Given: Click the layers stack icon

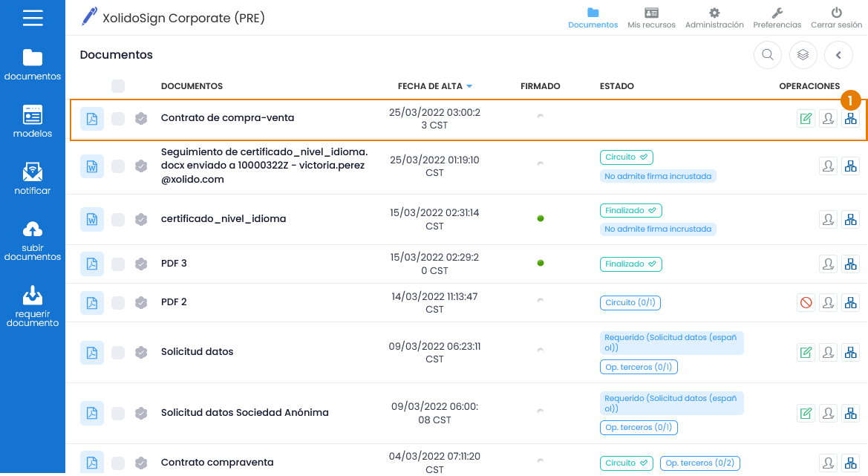Looking at the screenshot, I should tap(803, 54).
